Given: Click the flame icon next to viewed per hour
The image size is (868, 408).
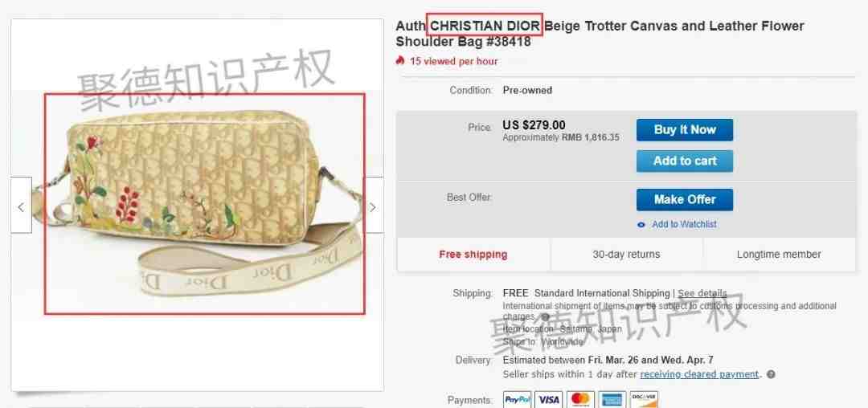Looking at the screenshot, I should (400, 61).
